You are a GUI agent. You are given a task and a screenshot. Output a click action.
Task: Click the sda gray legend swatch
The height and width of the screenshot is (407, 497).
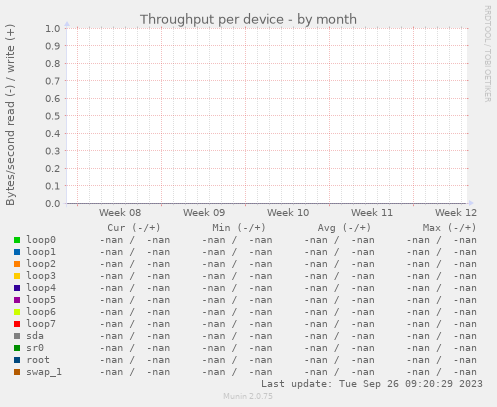(17, 336)
